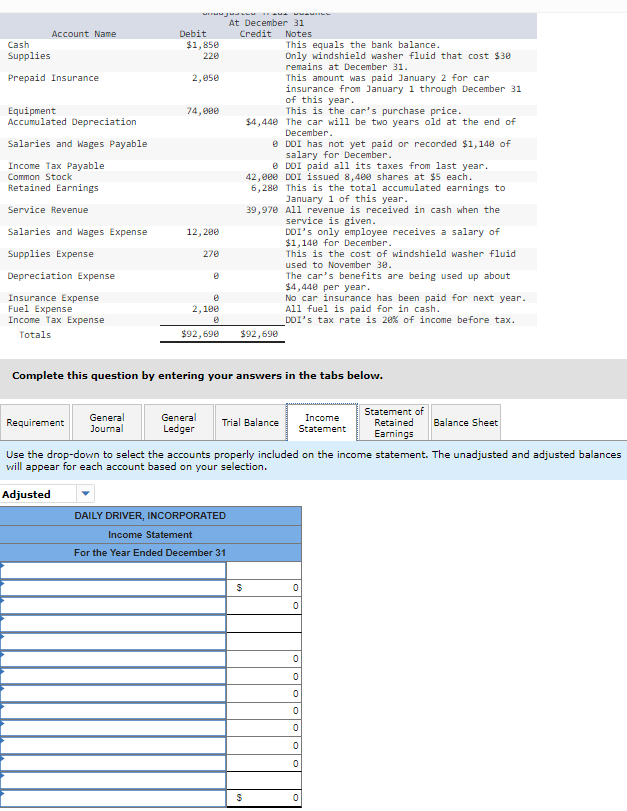
Task: Click the final total amount cell
Action: (x=264, y=797)
